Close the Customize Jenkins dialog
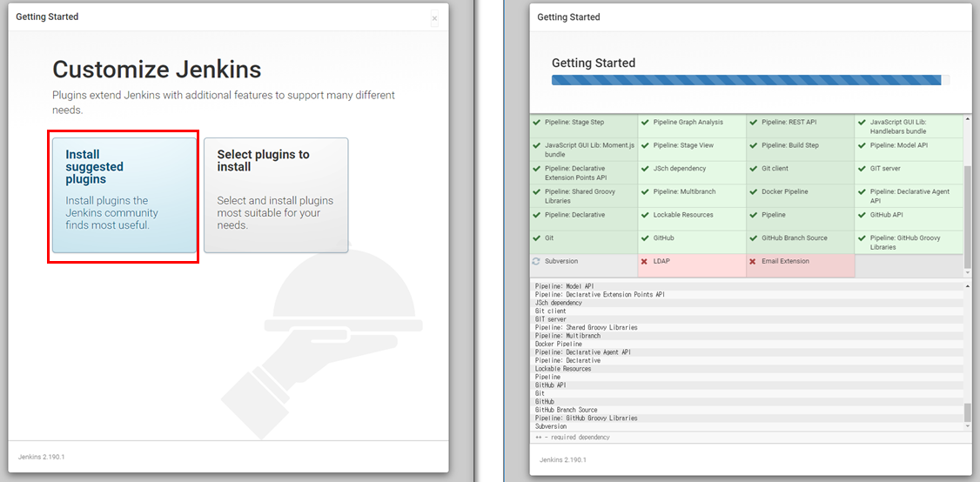The height and width of the screenshot is (482, 980). [x=434, y=19]
